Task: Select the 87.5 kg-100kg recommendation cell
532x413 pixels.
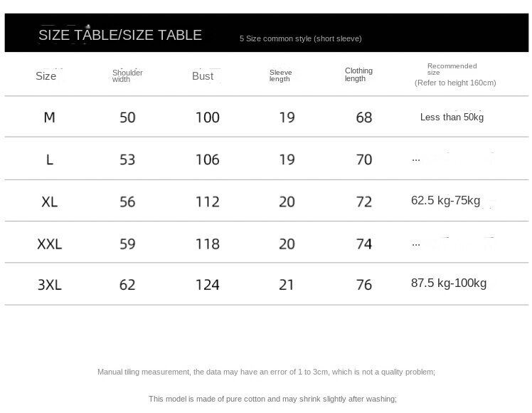Action: pyautogui.click(x=449, y=283)
